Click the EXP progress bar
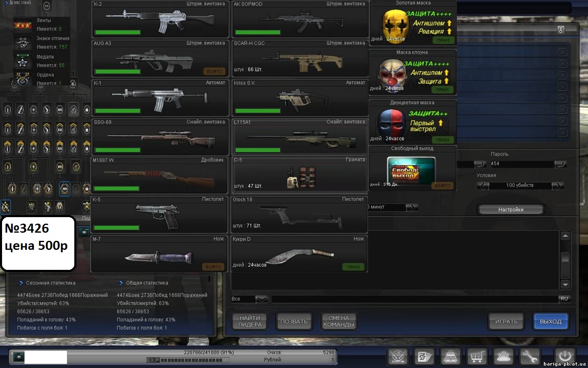Screen dimensions: 588x368 188,360
